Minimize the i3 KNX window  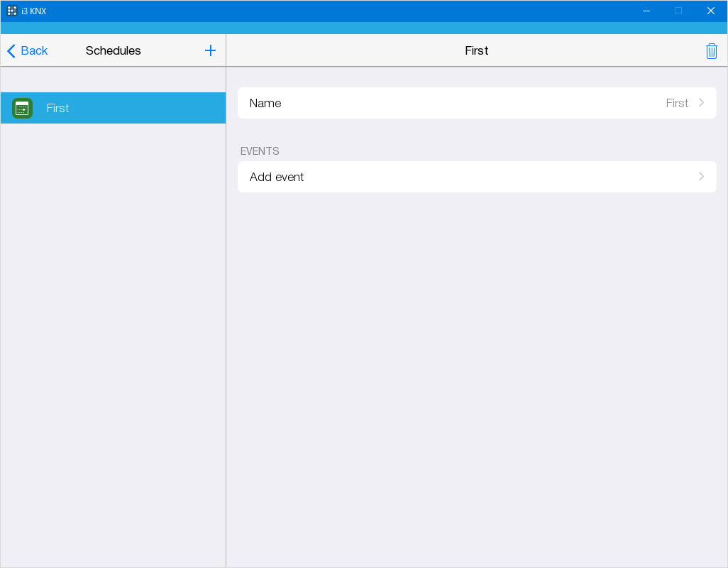[x=646, y=11]
